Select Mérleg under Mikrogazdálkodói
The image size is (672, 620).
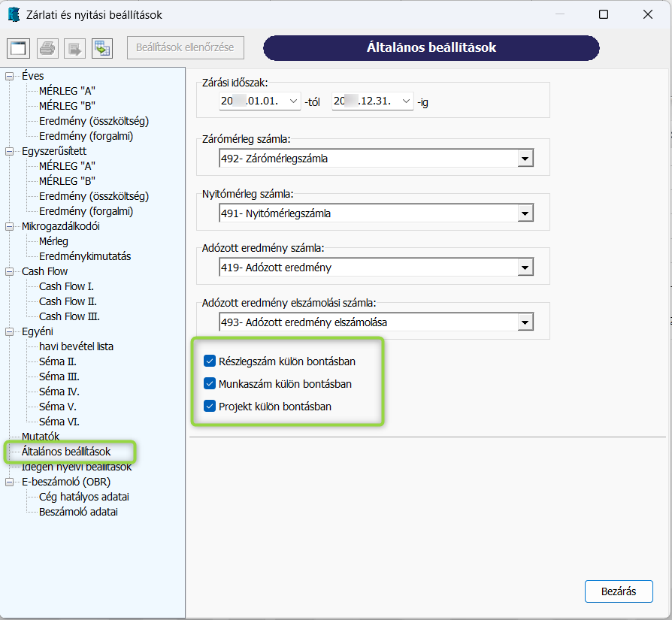point(53,241)
